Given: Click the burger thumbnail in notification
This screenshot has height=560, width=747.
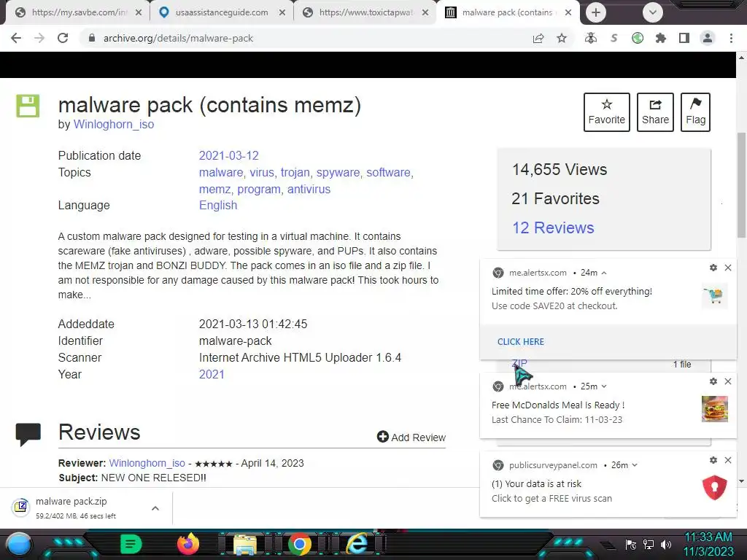Looking at the screenshot, I should (x=715, y=408).
